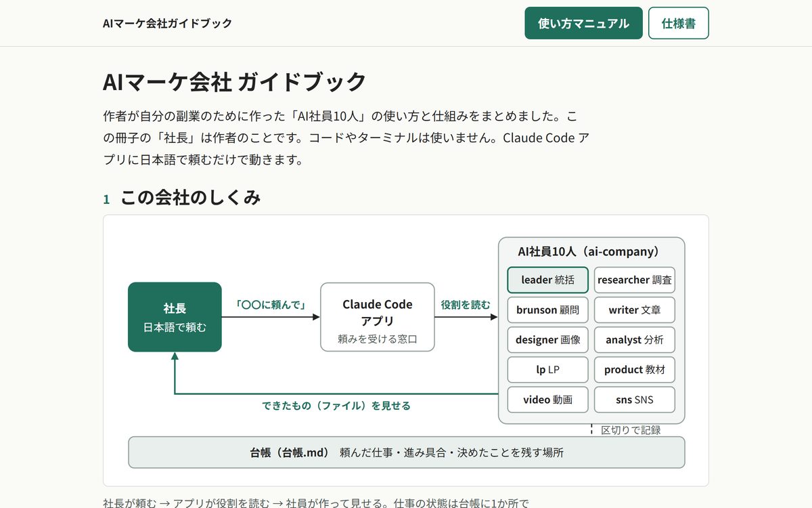Click the 台帳(台帳.md) bar
This screenshot has height=508, width=812.
pos(407,452)
